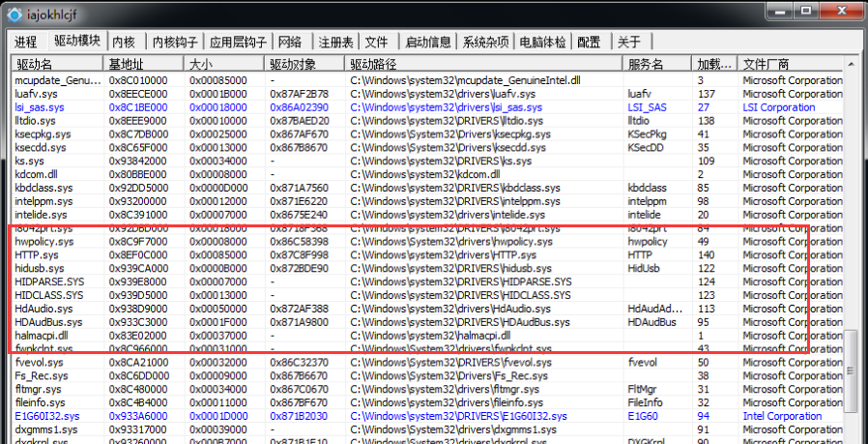Open the 文件 tab

coord(376,42)
